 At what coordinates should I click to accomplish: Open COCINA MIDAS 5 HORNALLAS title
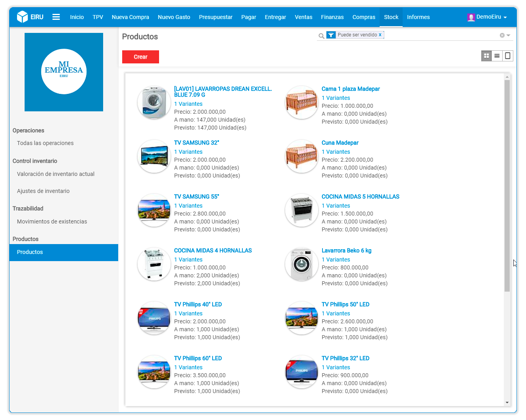tap(361, 197)
